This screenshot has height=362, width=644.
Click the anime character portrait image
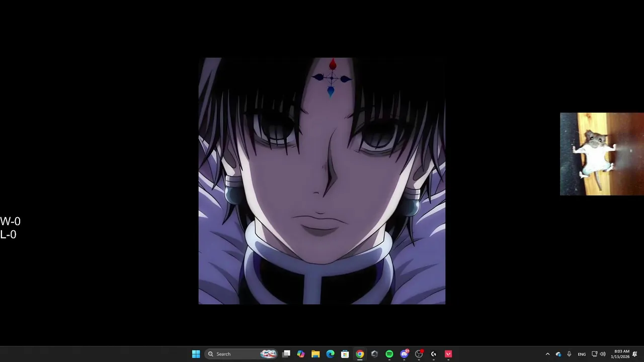tap(322, 181)
